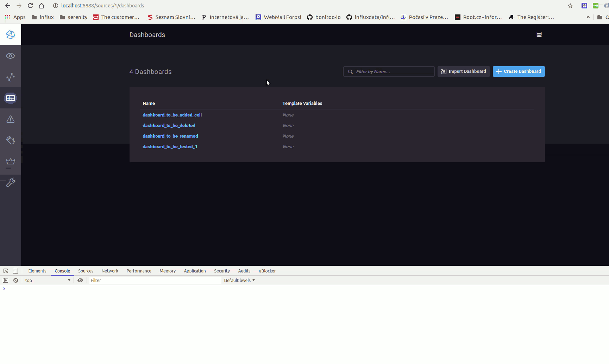This screenshot has height=364, width=609.
Task: Click the bookmarks overflow chevron
Action: coord(588,17)
